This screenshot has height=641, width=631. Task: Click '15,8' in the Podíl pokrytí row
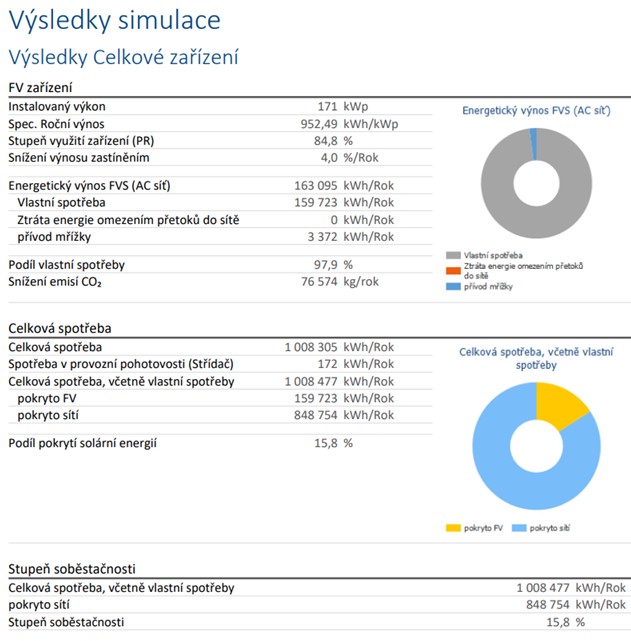point(325,443)
